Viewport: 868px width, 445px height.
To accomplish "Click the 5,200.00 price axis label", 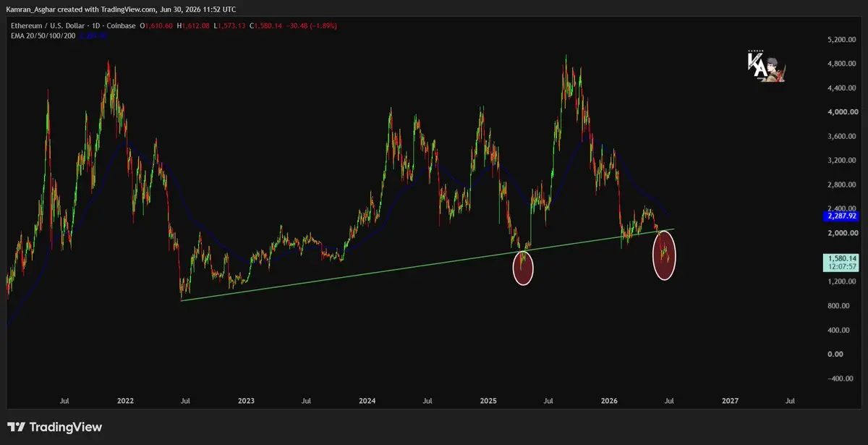I will click(x=843, y=40).
